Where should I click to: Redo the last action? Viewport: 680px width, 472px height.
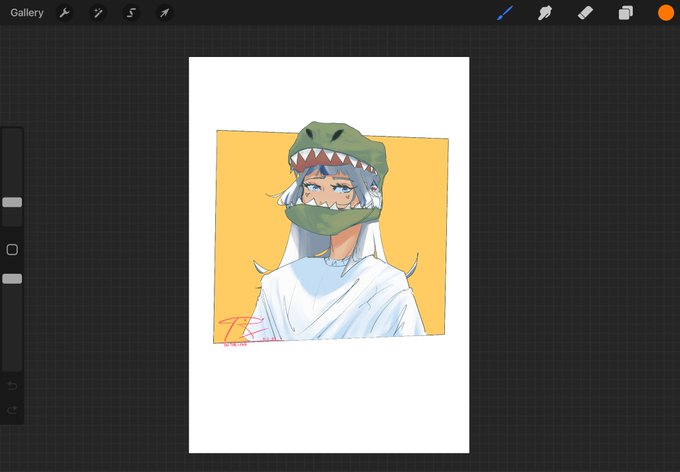click(12, 410)
